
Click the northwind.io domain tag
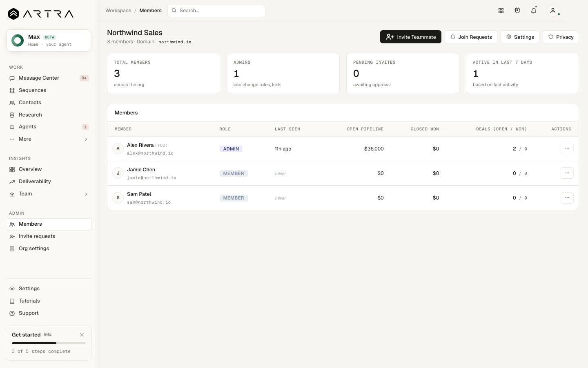click(x=175, y=42)
